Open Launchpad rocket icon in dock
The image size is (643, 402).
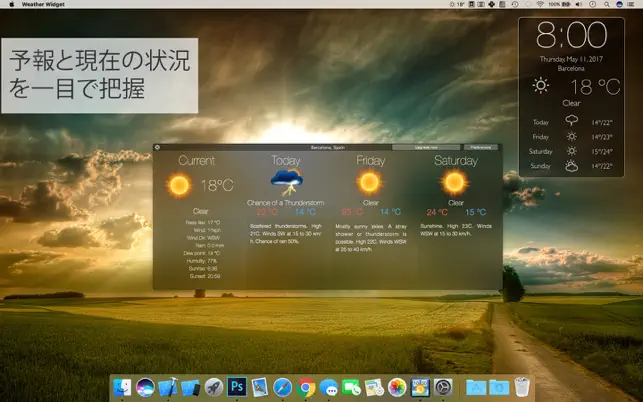click(214, 386)
